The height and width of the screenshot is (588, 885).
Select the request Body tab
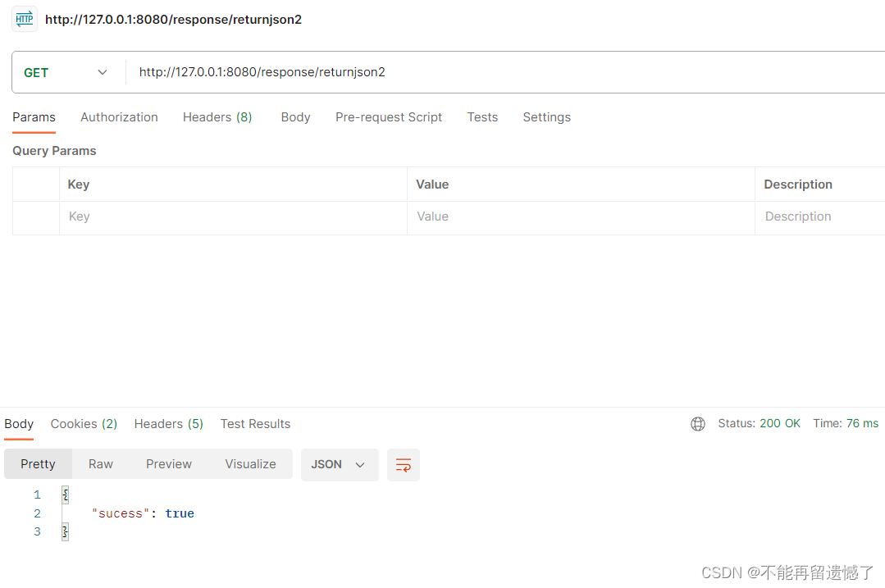[x=295, y=117]
